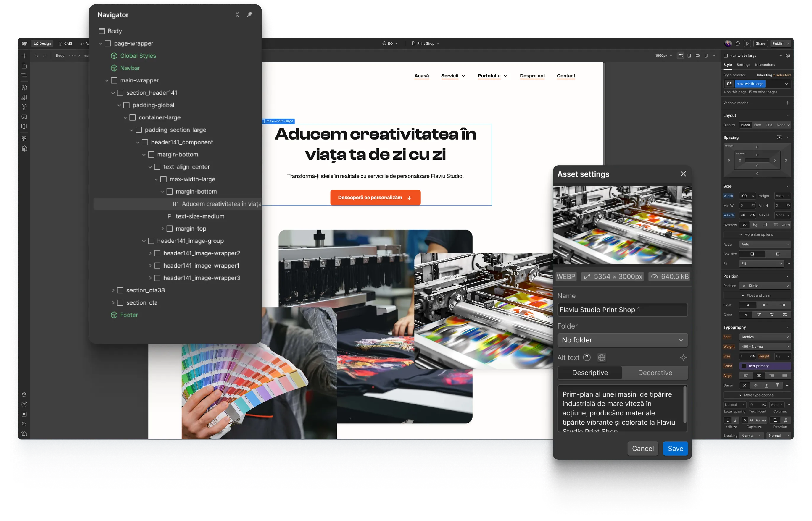
Task: Align text to the right
Action: click(771, 376)
